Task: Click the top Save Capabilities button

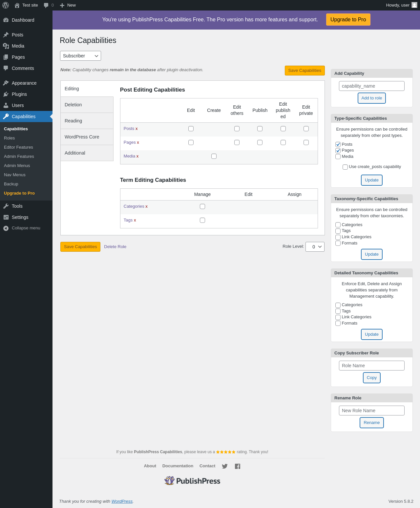Action: click(x=305, y=71)
